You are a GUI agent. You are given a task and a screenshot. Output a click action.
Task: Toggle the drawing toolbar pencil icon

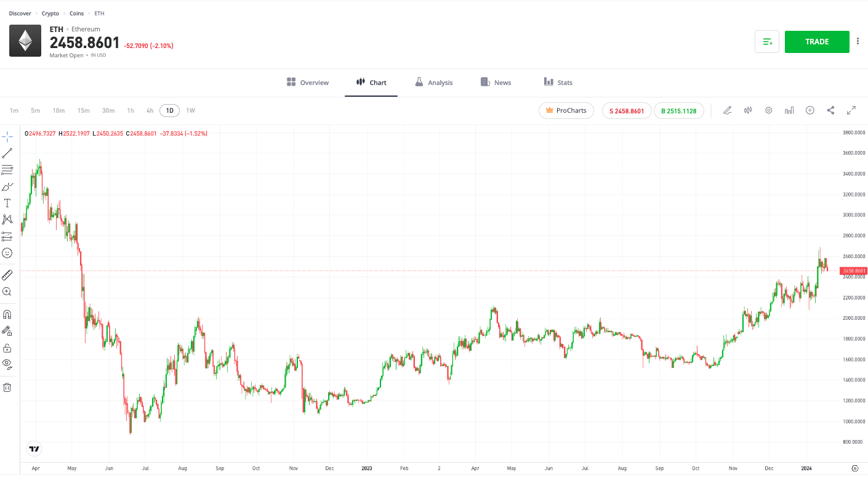point(728,110)
